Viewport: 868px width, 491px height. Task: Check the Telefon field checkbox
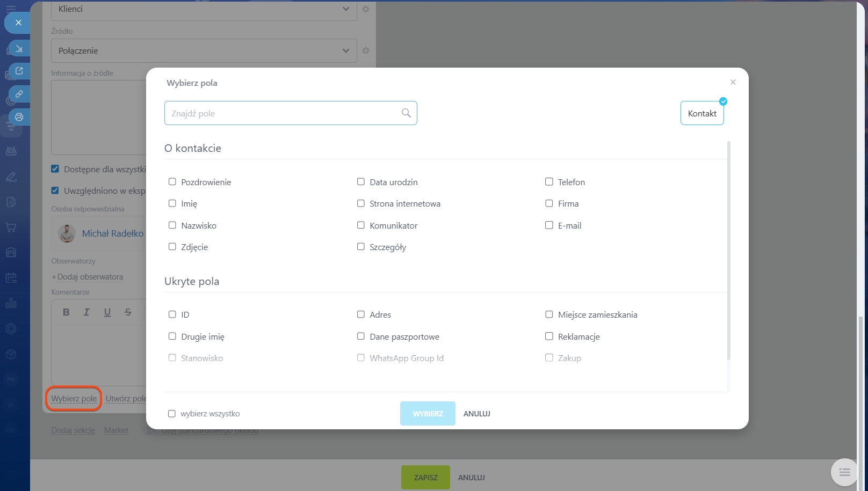point(549,182)
